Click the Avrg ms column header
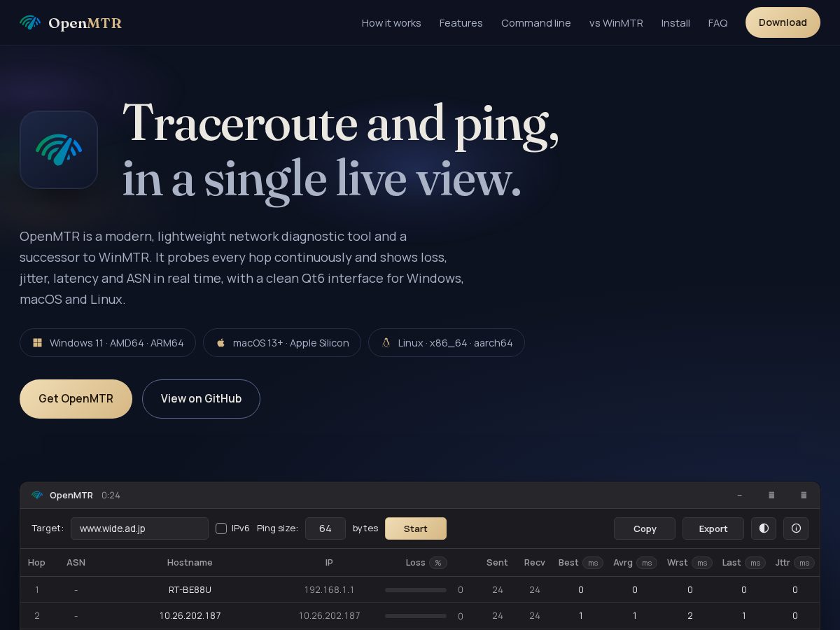 635,563
